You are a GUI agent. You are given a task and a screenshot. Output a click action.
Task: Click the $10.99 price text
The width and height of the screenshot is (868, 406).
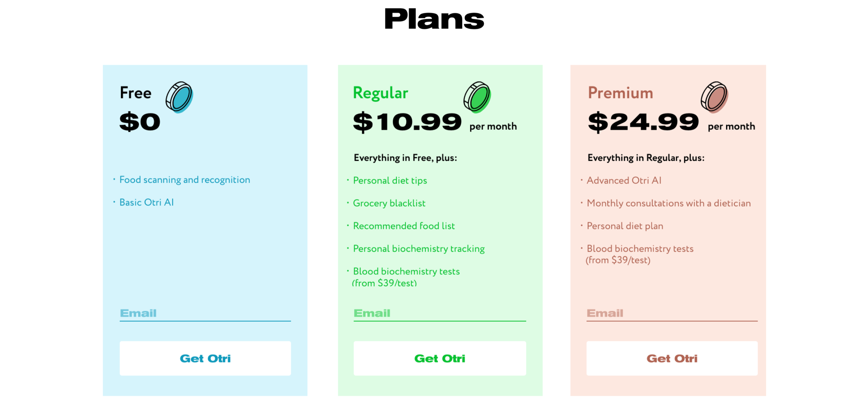click(407, 122)
